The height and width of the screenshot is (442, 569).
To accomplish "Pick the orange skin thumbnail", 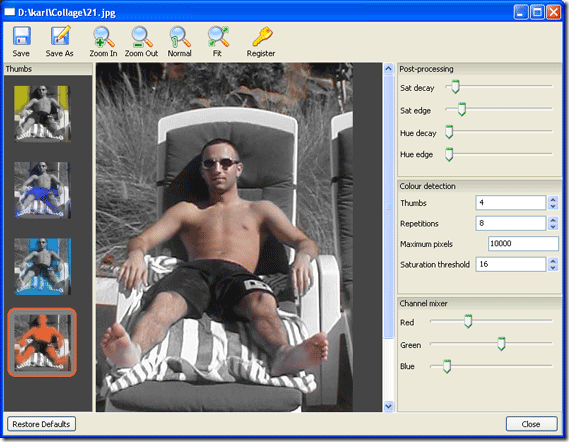I will point(42,342).
